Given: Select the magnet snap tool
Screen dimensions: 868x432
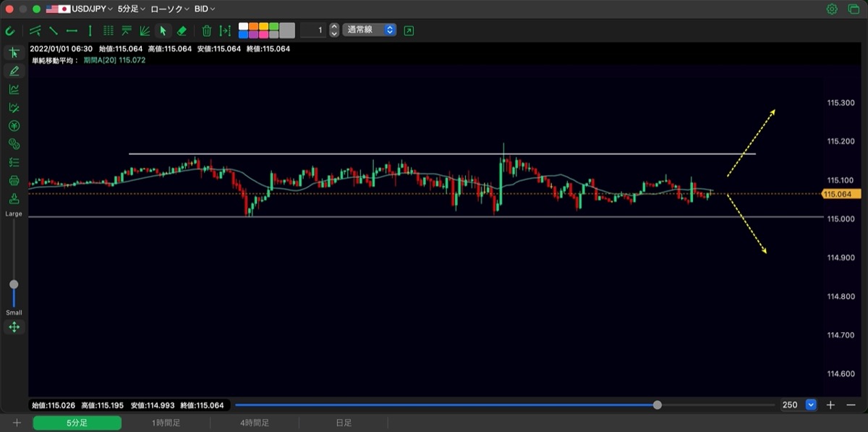Looking at the screenshot, I should pyautogui.click(x=10, y=30).
